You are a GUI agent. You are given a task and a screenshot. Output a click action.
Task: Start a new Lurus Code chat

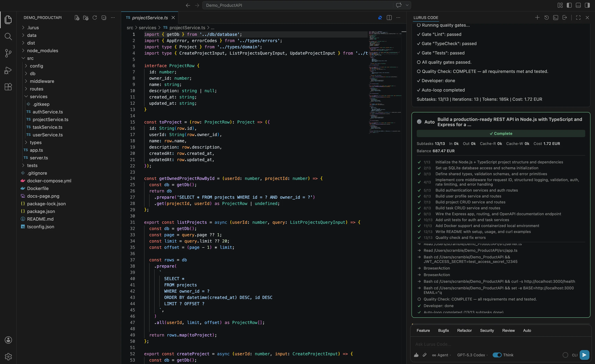(537, 17)
